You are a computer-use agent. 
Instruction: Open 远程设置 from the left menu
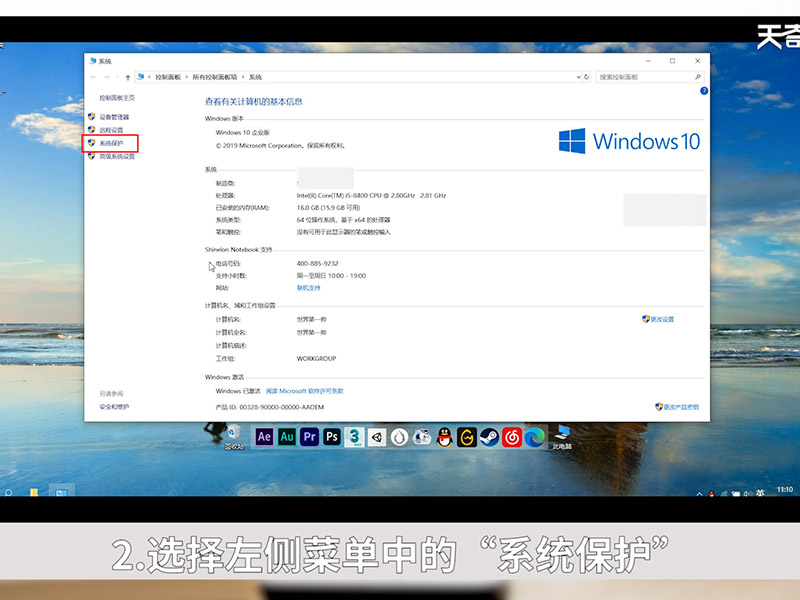coord(111,130)
